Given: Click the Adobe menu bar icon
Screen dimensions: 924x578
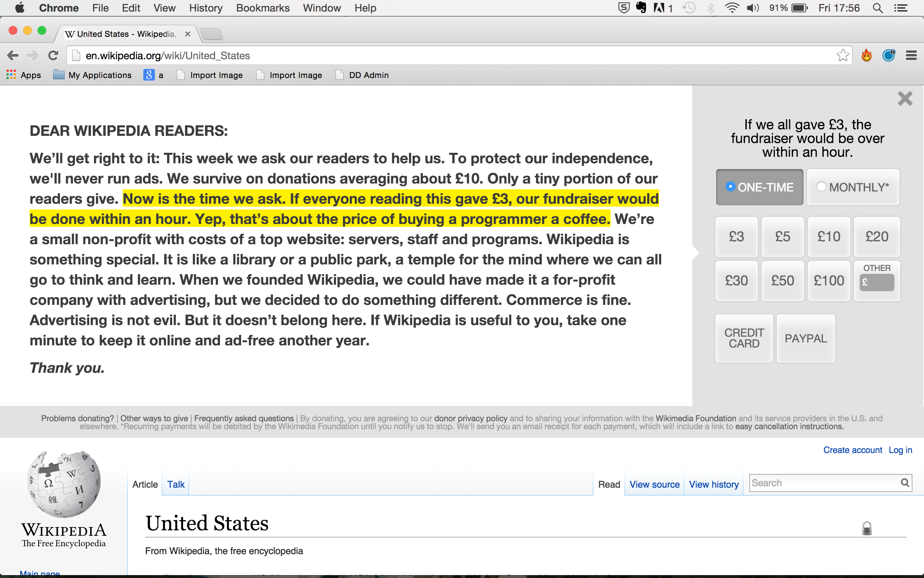Looking at the screenshot, I should pyautogui.click(x=662, y=8).
